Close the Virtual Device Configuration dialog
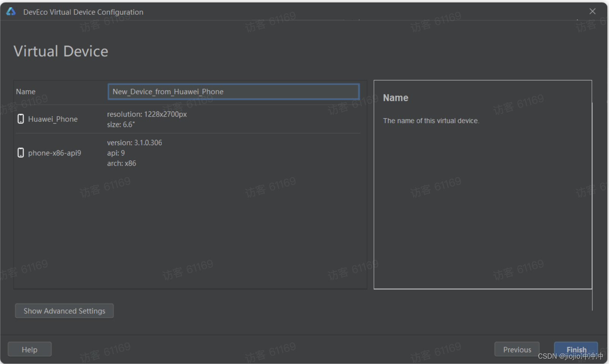Screen dimensions: 609x364 point(592,11)
